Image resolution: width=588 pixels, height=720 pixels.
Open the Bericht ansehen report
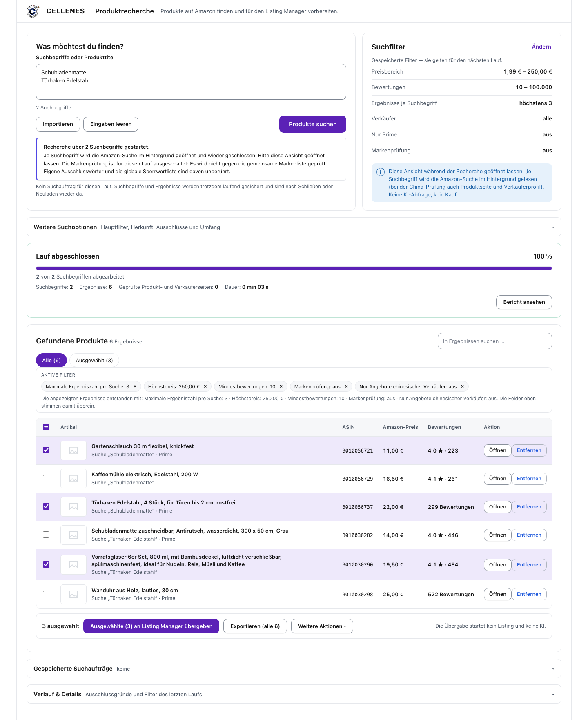524,302
